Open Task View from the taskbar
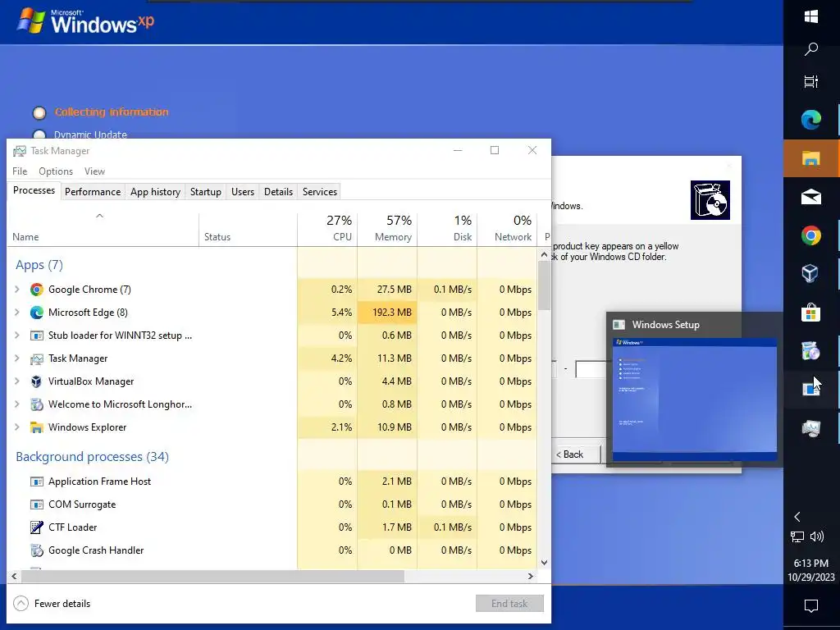The image size is (840, 630). click(x=811, y=81)
